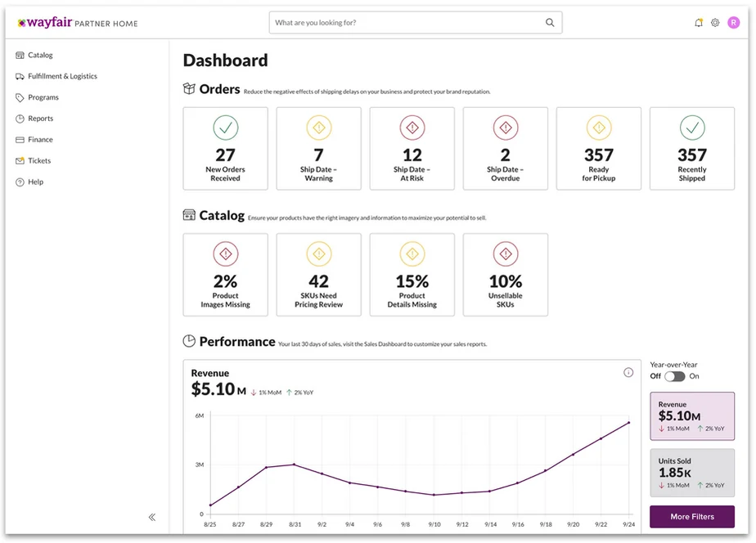Click the search magnifier icon
756x543 pixels.
pos(550,23)
